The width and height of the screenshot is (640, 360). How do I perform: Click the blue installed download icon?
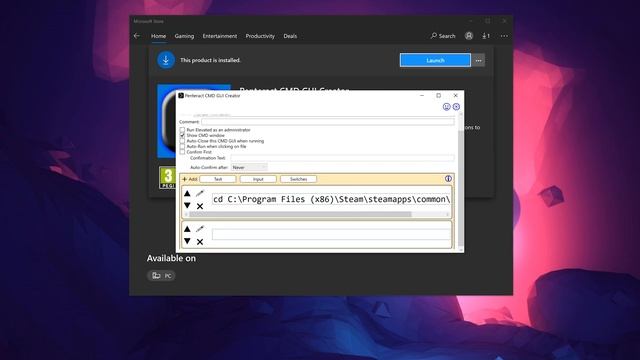(x=166, y=60)
